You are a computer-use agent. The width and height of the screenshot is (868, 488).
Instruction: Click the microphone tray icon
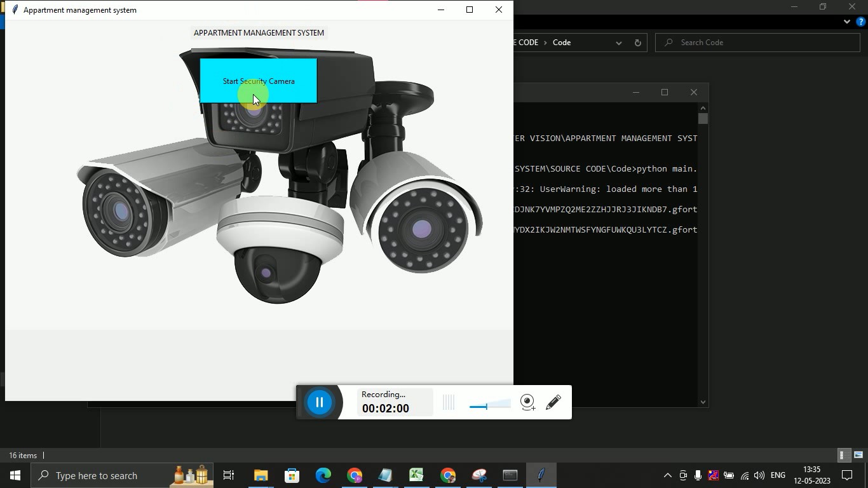[698, 475]
